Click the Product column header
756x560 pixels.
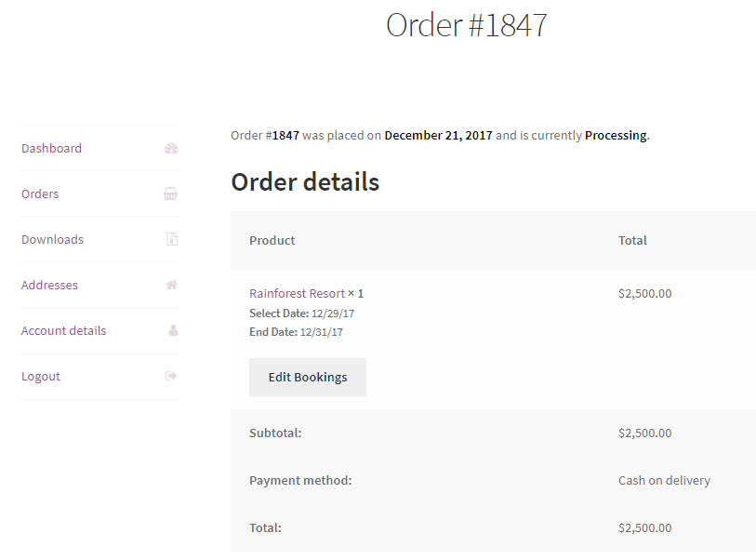pyautogui.click(x=272, y=241)
